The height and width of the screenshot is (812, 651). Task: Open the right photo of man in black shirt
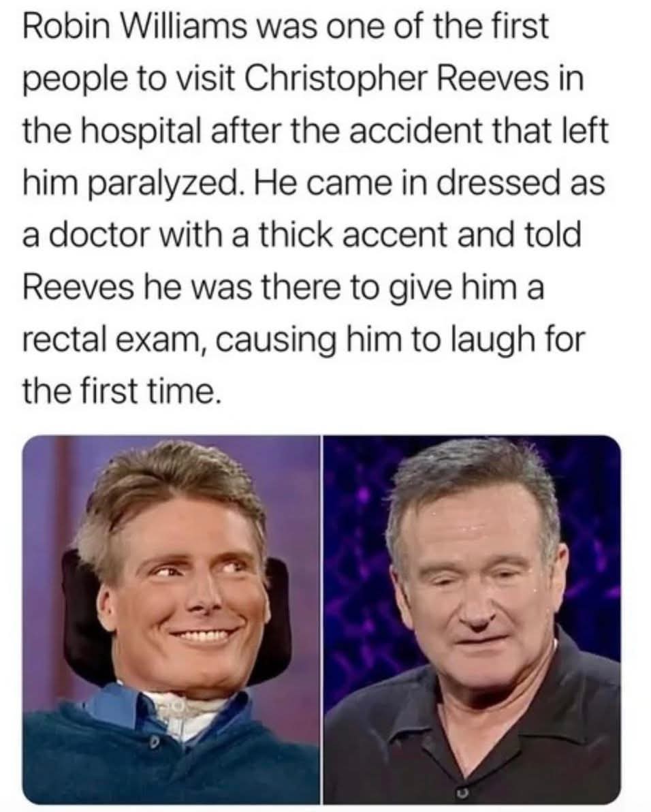coord(472,619)
